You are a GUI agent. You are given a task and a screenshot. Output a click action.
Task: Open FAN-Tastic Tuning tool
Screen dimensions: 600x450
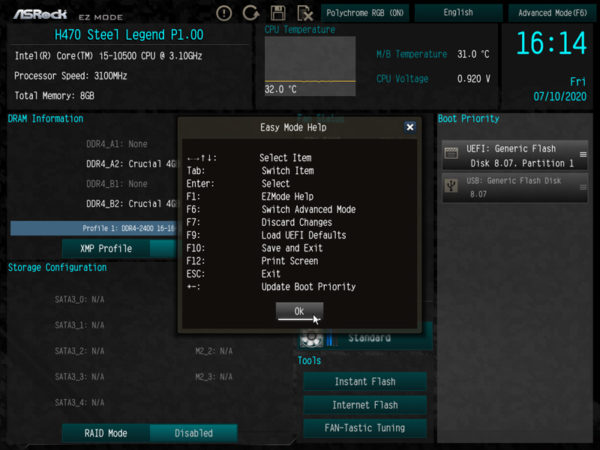pos(365,428)
